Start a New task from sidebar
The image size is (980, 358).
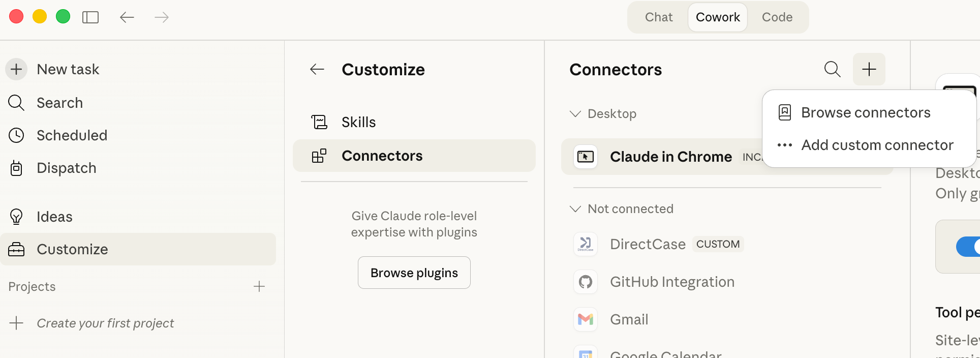click(x=68, y=69)
